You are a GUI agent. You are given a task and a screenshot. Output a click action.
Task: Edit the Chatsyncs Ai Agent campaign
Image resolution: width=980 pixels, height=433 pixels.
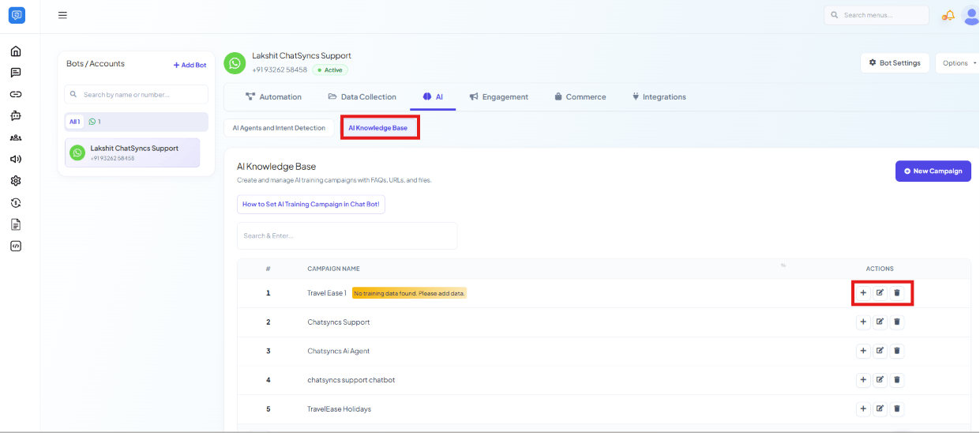click(x=880, y=351)
